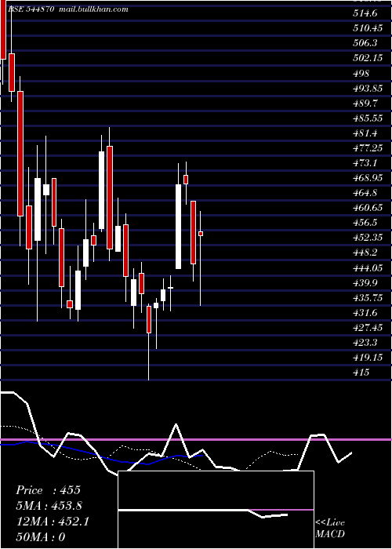Click the 502.15 price axis label
This screenshot has width=392, height=549.
click(368, 58)
